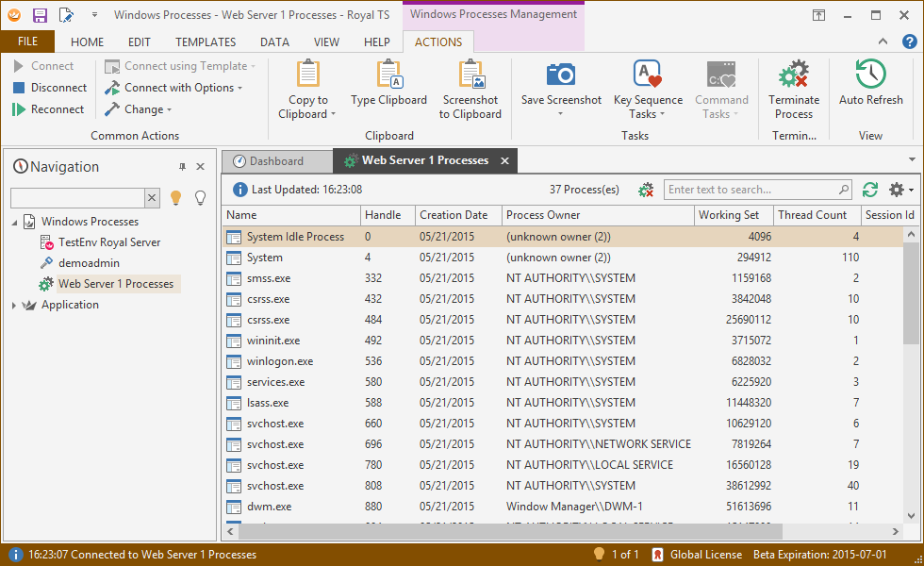This screenshot has height=566, width=924.
Task: Click terminate process icon in process toolbar
Action: pos(647,190)
